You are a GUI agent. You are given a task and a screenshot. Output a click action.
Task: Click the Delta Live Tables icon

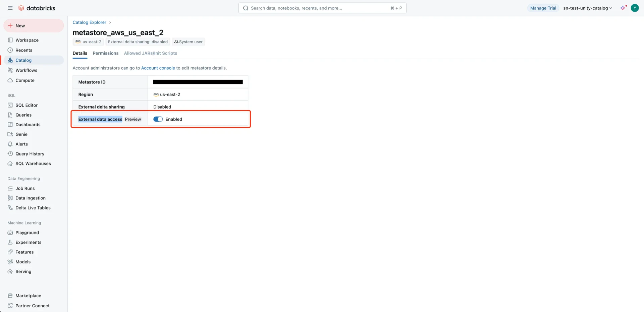(10, 207)
